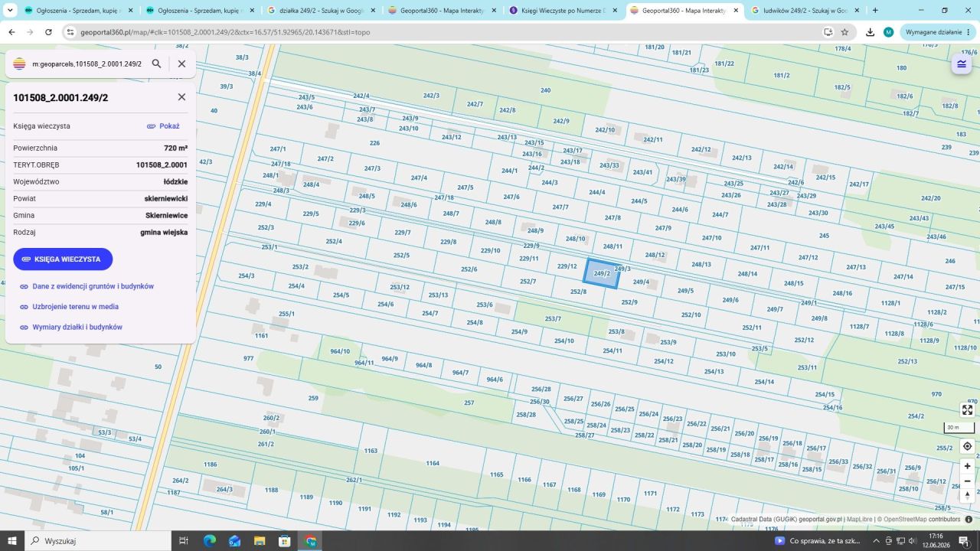
Task: Zoom out the map with minus button
Action: (967, 481)
